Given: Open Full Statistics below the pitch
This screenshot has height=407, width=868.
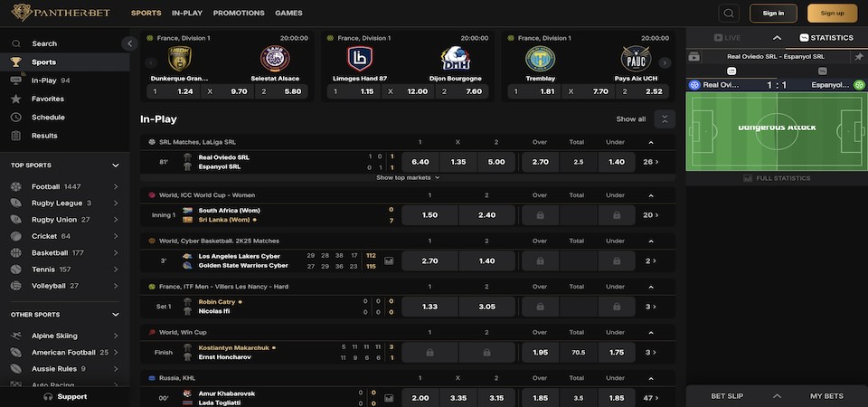Looking at the screenshot, I should point(776,178).
